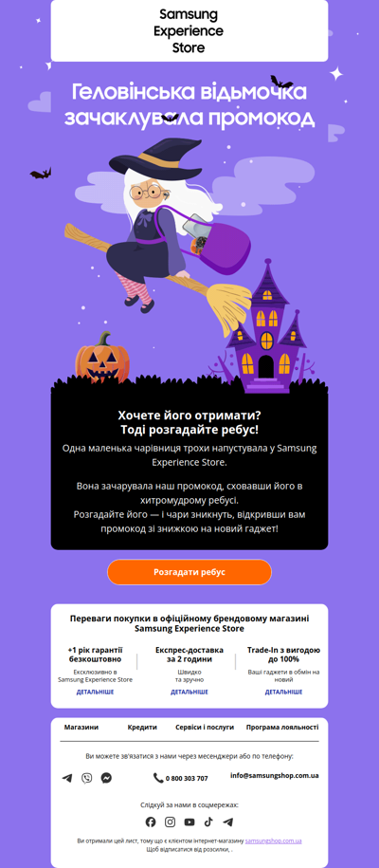379x868 pixels.
Task: Click the Samsung Experience Store header logo
Action: [189, 31]
